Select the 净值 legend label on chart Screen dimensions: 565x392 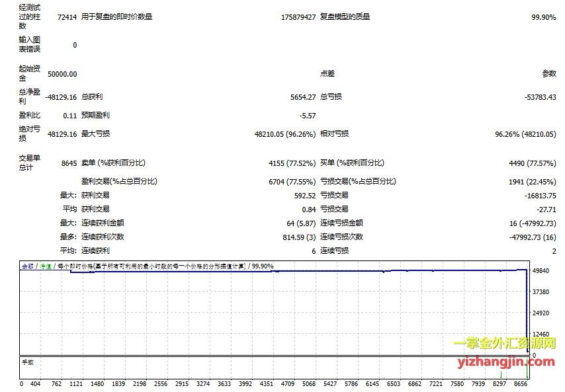[44, 266]
